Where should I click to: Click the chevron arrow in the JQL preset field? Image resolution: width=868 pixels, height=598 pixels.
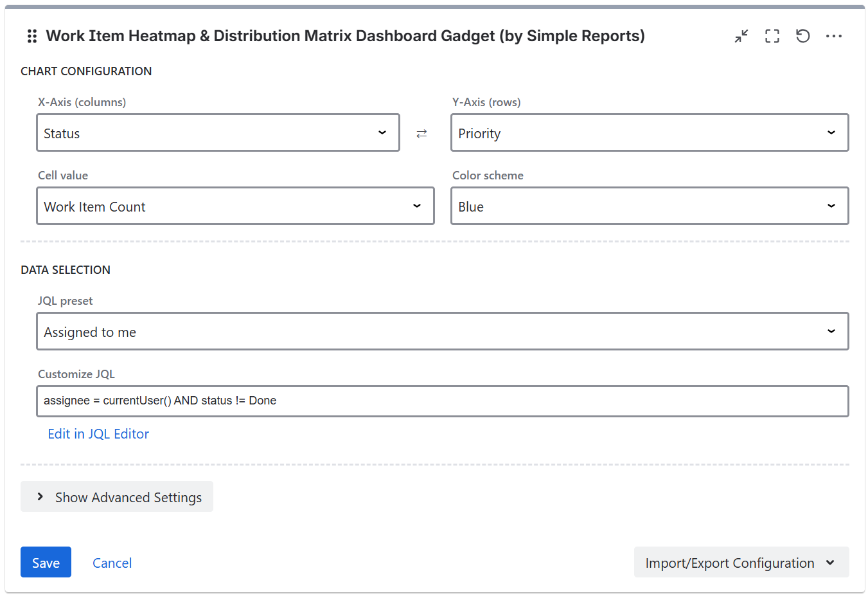coord(831,332)
